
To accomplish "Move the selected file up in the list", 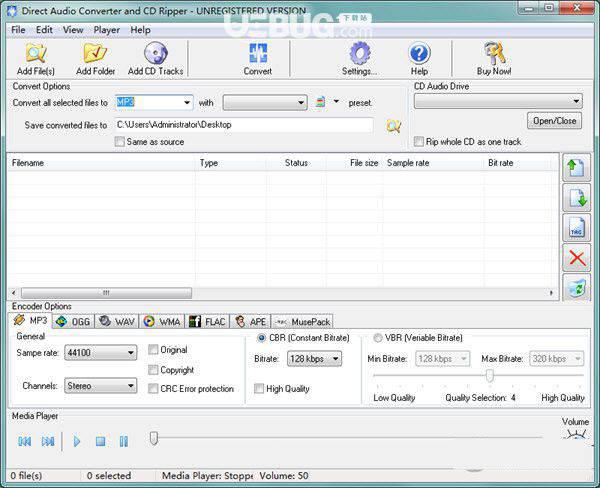I will pyautogui.click(x=576, y=168).
